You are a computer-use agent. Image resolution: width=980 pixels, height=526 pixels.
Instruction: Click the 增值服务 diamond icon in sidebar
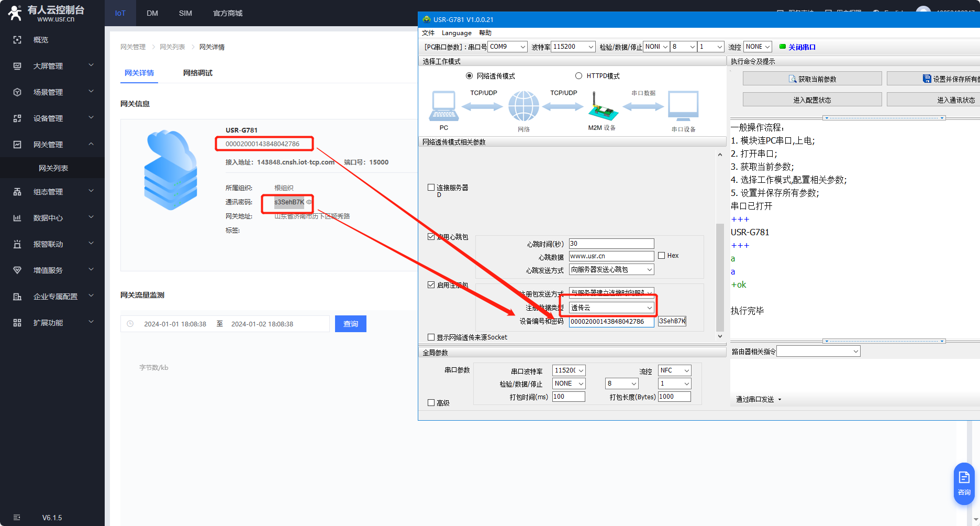(17, 270)
